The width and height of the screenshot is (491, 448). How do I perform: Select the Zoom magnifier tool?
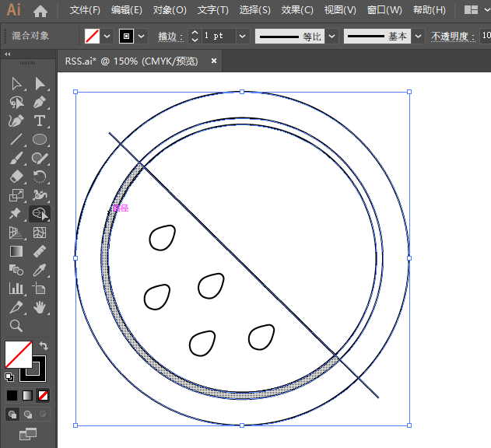pyautogui.click(x=16, y=326)
